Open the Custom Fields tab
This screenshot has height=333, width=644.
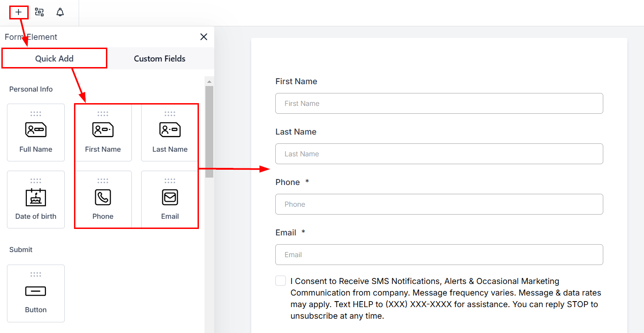pos(160,59)
